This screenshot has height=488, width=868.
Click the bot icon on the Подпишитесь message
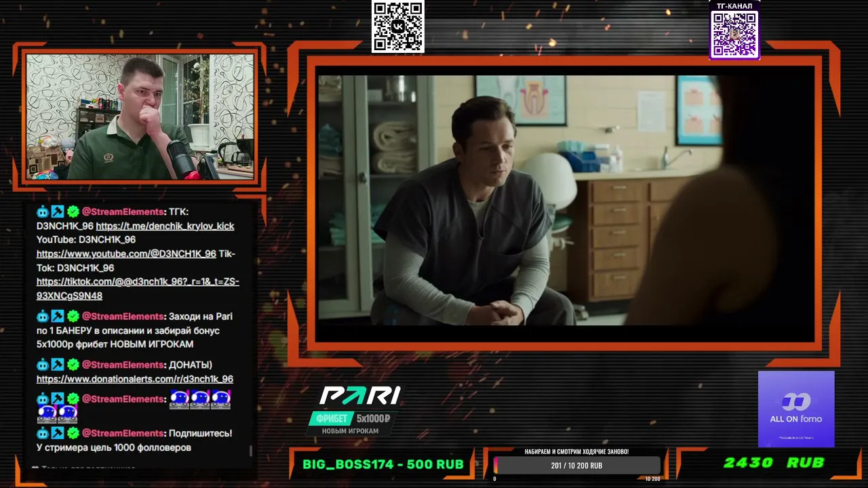click(x=43, y=433)
